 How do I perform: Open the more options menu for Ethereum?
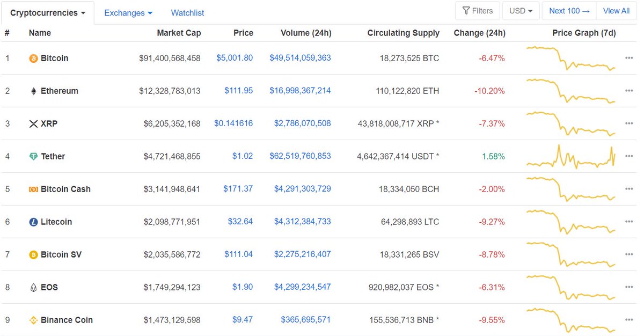pyautogui.click(x=629, y=90)
